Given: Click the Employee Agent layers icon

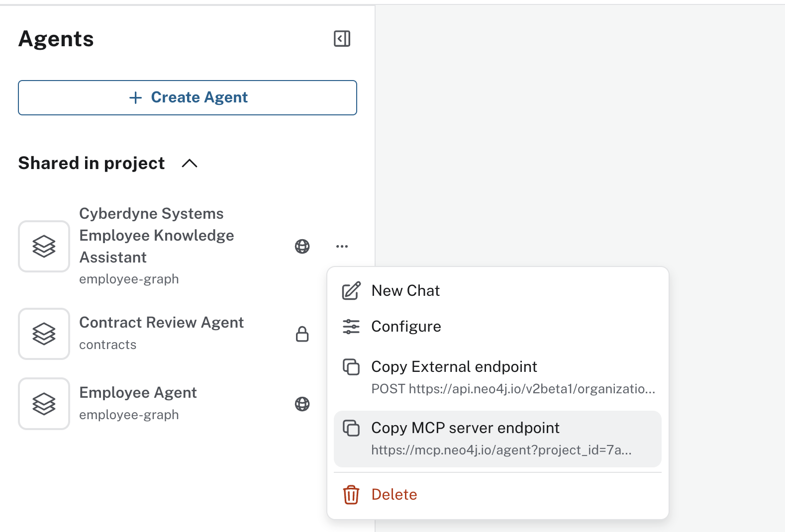Looking at the screenshot, I should (x=44, y=404).
